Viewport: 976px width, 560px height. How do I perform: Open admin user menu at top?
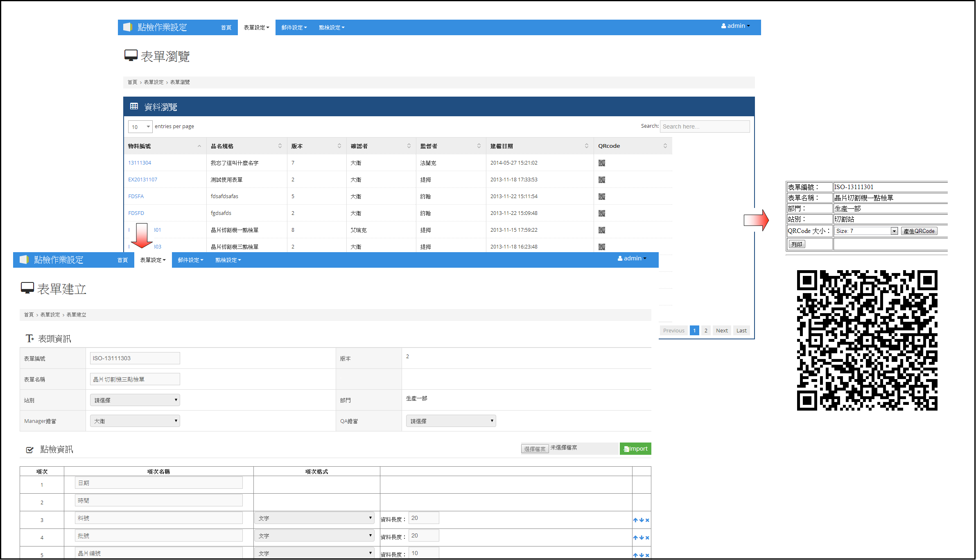(x=735, y=26)
